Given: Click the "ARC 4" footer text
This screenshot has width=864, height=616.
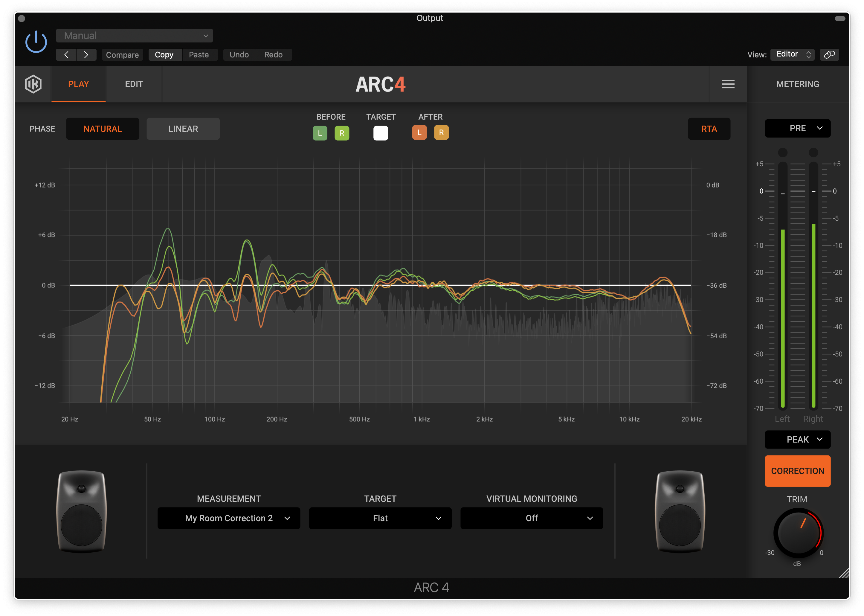Looking at the screenshot, I should [431, 588].
